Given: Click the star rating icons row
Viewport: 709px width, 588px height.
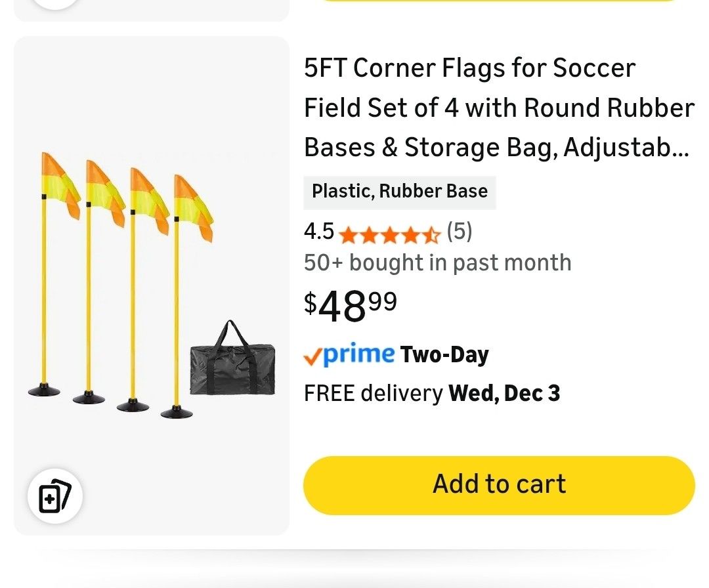Looking at the screenshot, I should 391,234.
